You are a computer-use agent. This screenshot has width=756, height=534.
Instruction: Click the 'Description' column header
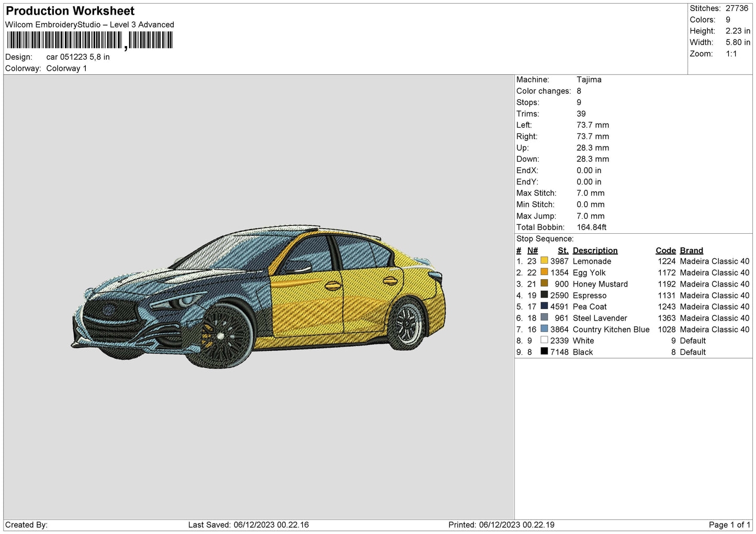pyautogui.click(x=595, y=251)
